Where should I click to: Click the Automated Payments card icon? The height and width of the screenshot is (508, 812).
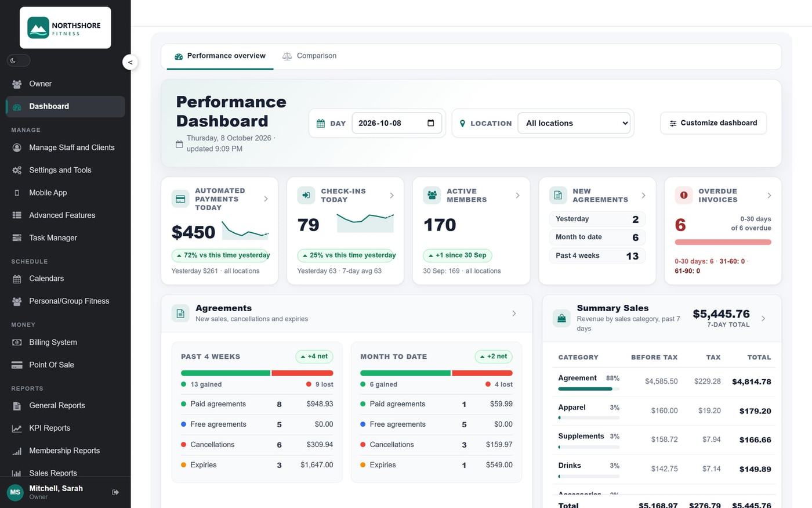180,199
